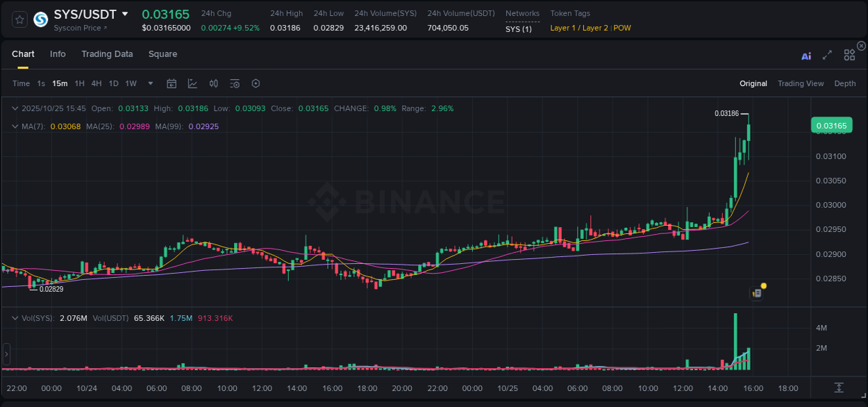Click the candlestick display icon
This screenshot has width=868, height=407.
click(x=213, y=83)
